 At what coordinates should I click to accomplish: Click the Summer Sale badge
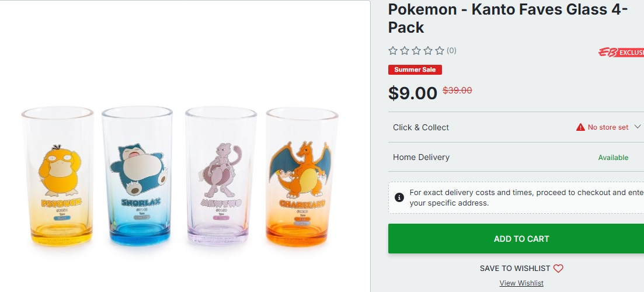(415, 70)
